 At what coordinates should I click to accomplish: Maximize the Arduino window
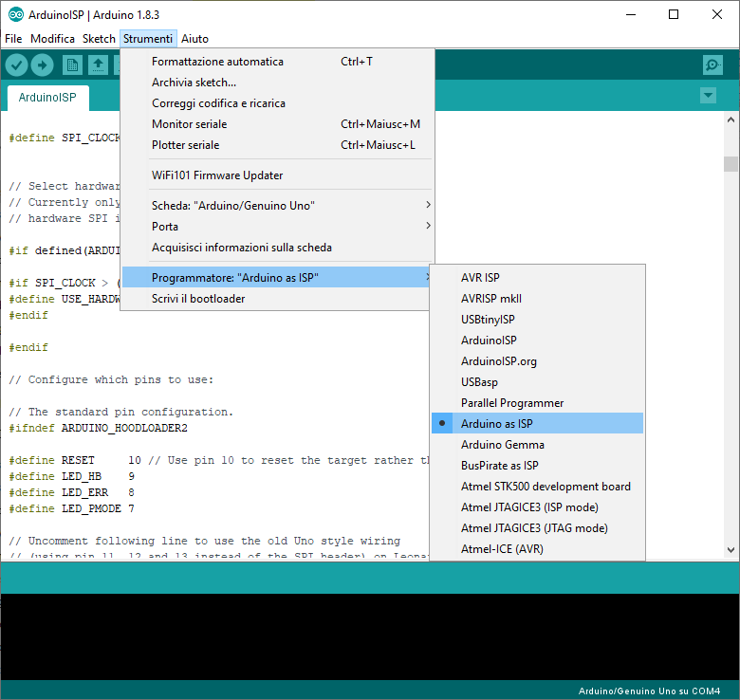674,14
